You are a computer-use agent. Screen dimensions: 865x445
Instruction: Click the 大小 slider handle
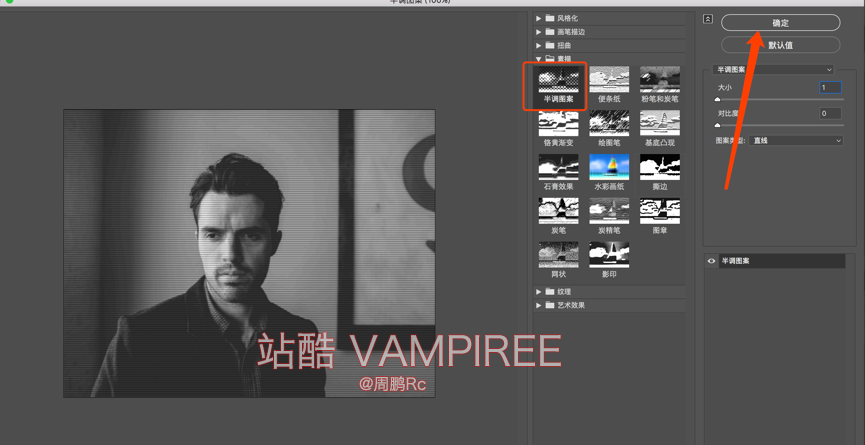point(717,100)
